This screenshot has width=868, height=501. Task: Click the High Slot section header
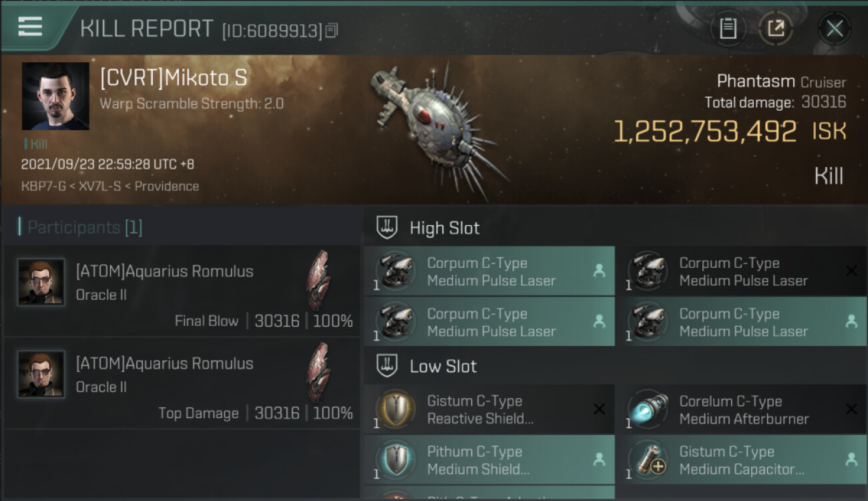pos(445,228)
